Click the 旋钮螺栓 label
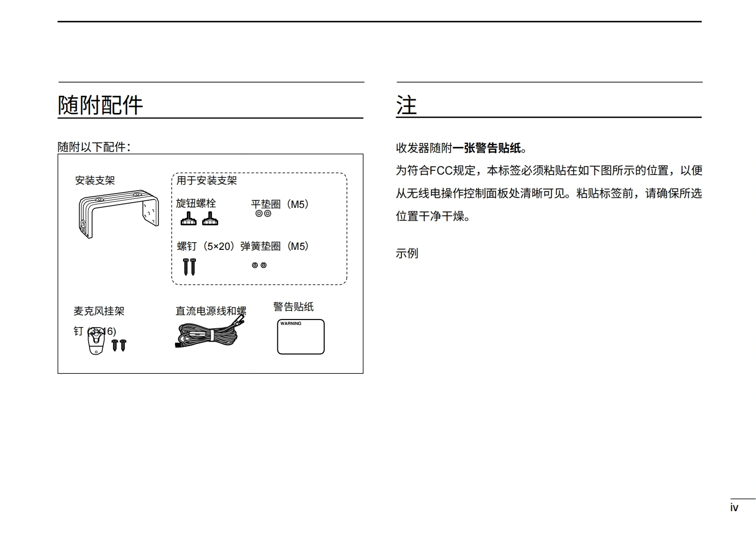756x535 pixels. (196, 203)
